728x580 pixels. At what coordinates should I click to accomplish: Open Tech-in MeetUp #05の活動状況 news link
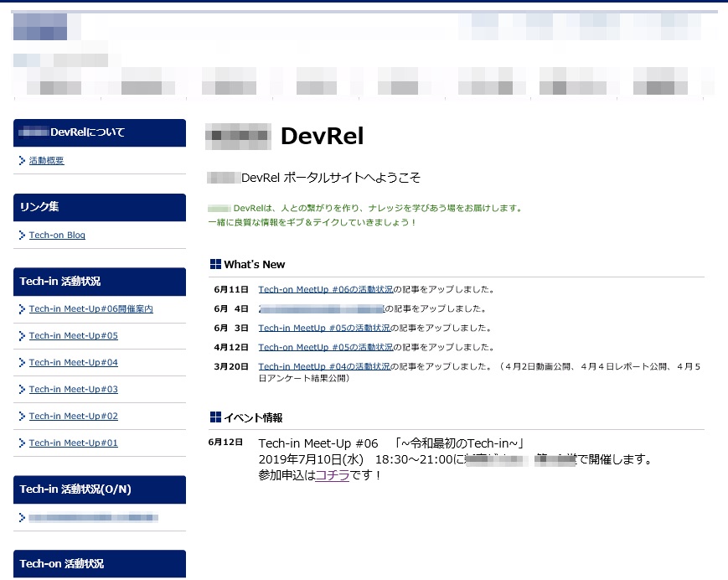324,328
